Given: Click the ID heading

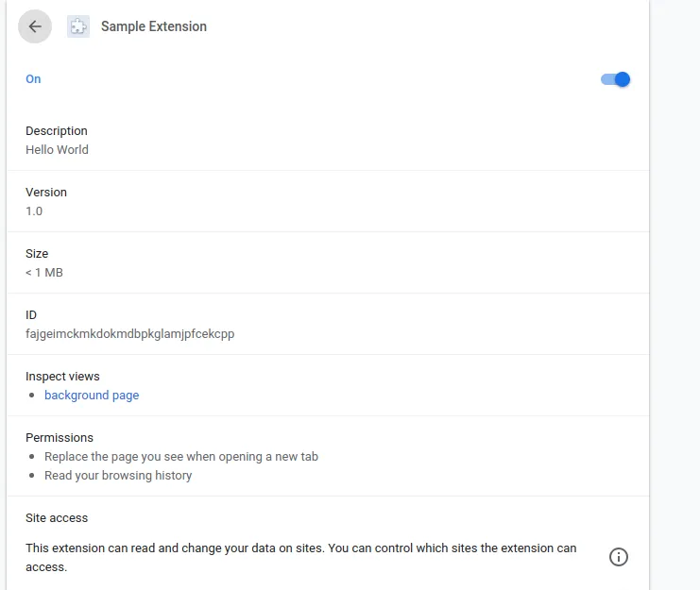Looking at the screenshot, I should tap(31, 315).
